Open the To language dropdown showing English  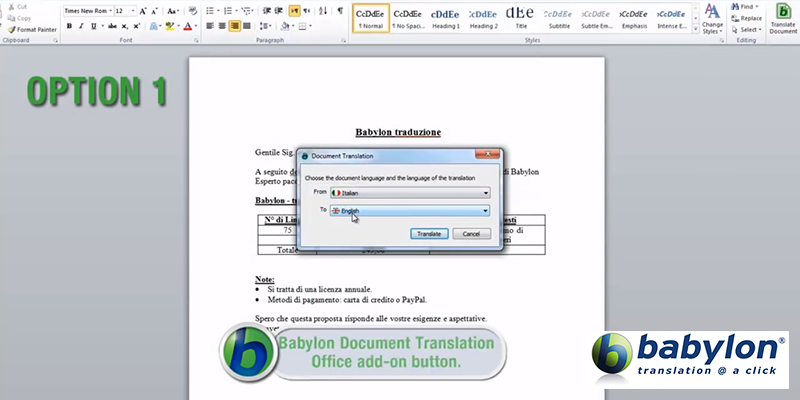tap(410, 211)
